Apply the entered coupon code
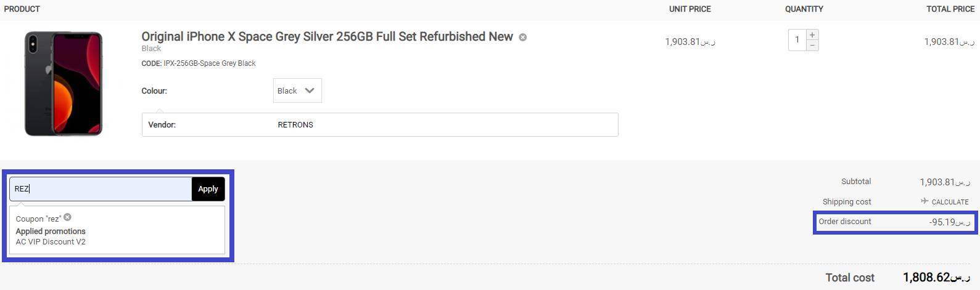This screenshot has height=290, width=980. point(208,189)
